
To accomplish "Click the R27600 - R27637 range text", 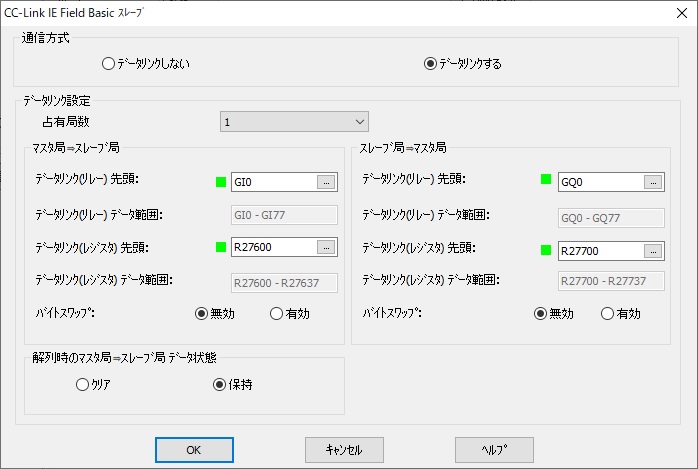I will [276, 283].
